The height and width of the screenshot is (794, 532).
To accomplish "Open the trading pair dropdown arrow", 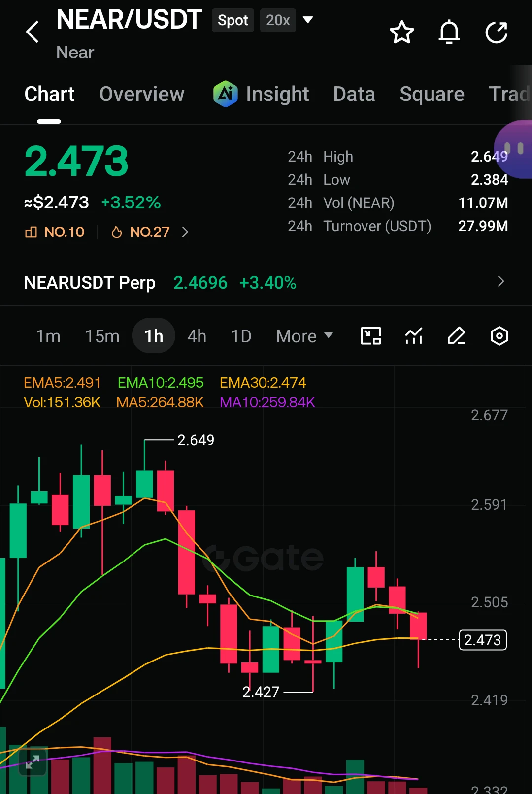I will point(308,20).
